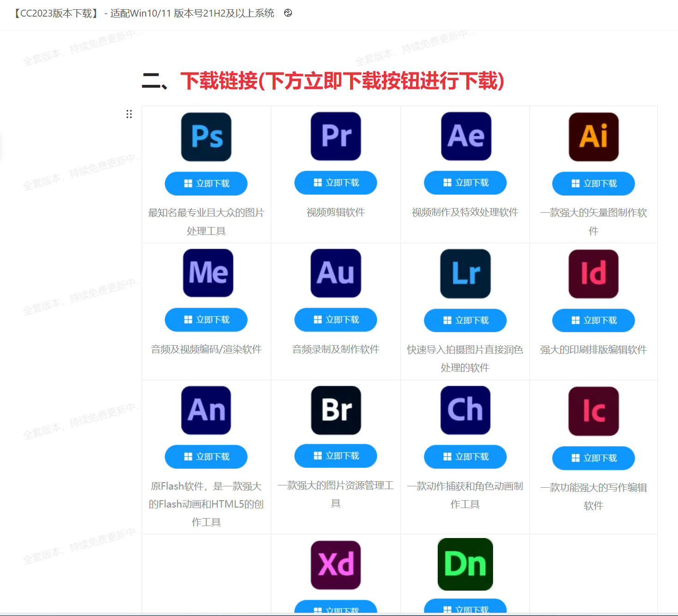Viewport: 678px width, 616px height.
Task: Click the Lightroom Lr app icon
Action: click(465, 274)
